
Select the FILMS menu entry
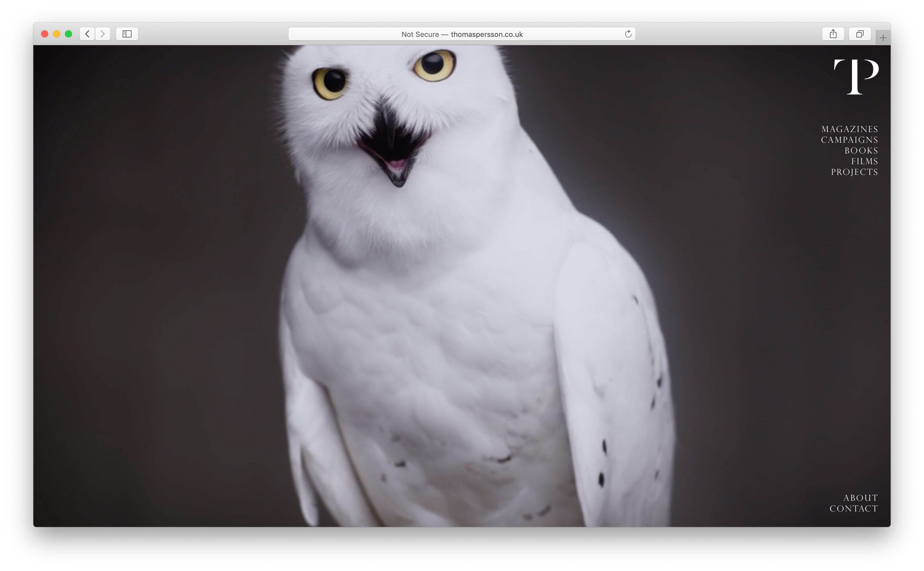tap(864, 161)
